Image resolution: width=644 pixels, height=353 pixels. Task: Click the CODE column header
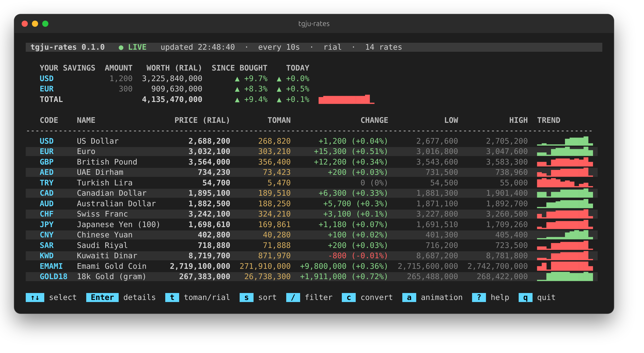click(x=49, y=120)
